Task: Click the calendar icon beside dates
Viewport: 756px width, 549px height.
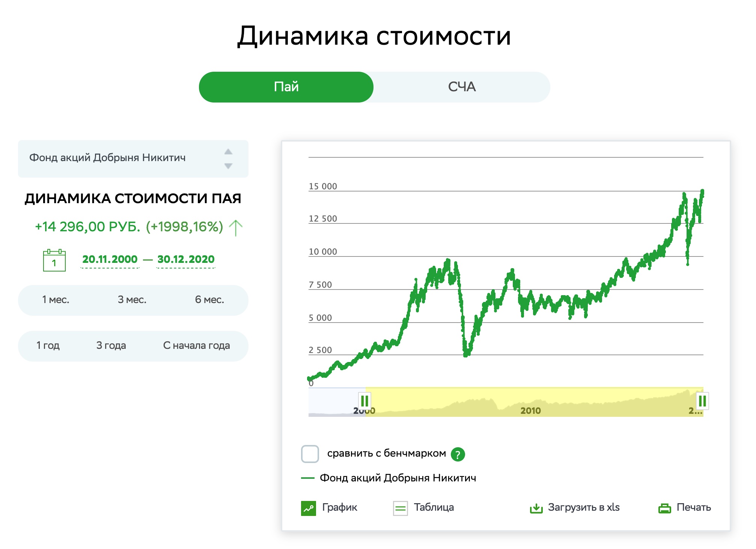Action: tap(54, 260)
